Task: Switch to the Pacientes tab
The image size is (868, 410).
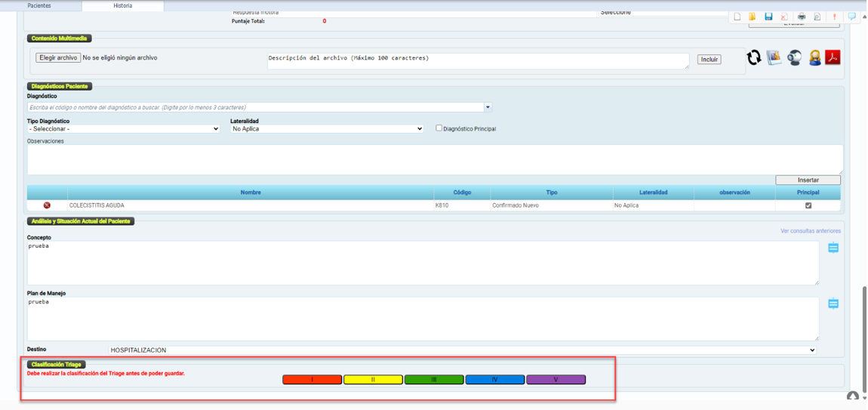Action: coord(39,5)
